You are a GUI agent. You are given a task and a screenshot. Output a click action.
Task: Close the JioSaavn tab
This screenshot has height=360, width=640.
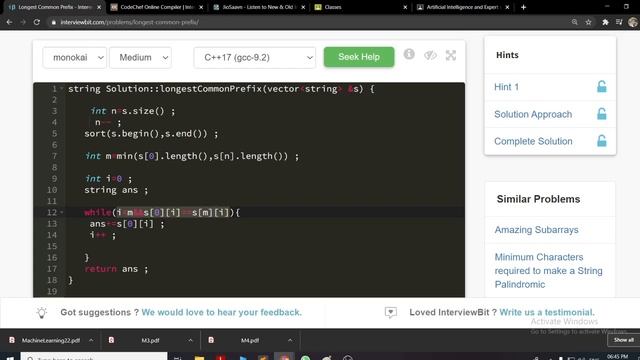point(303,7)
